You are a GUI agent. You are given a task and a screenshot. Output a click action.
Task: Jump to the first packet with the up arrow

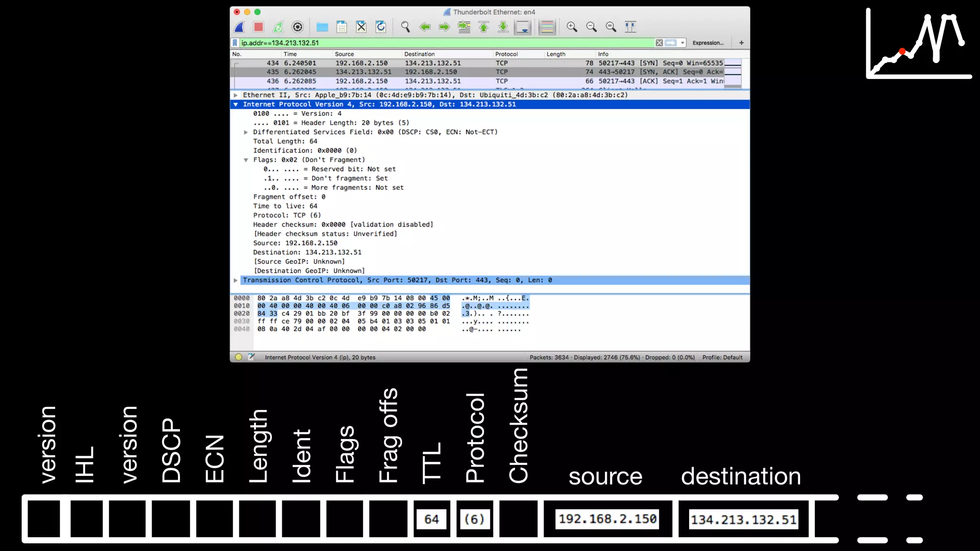click(x=484, y=27)
